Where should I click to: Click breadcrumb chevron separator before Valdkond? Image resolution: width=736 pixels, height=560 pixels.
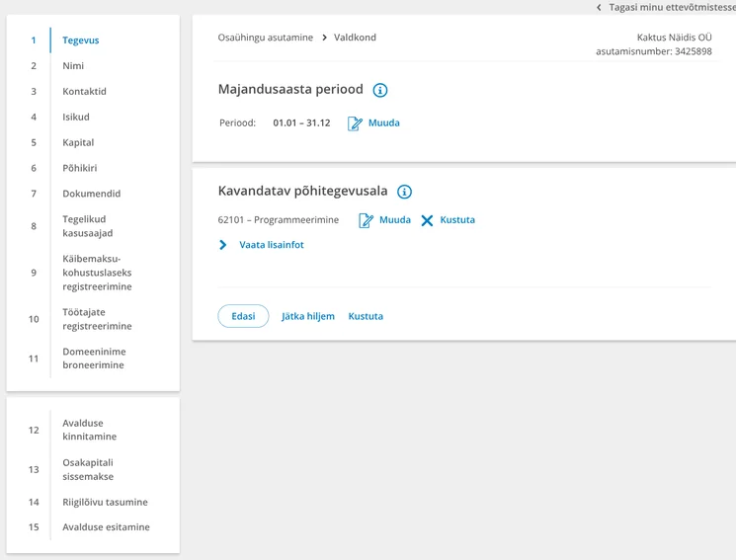click(324, 38)
